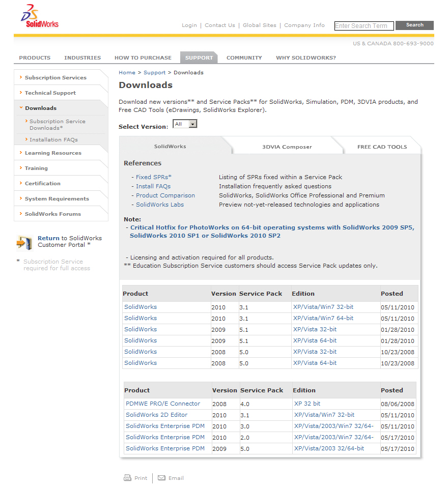Go to Support breadcrumb link
448x487 pixels.
click(x=154, y=72)
